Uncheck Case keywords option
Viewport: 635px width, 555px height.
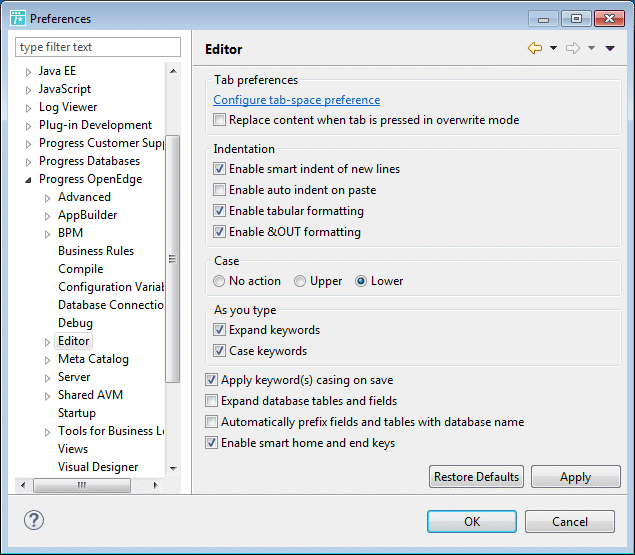[x=219, y=351]
